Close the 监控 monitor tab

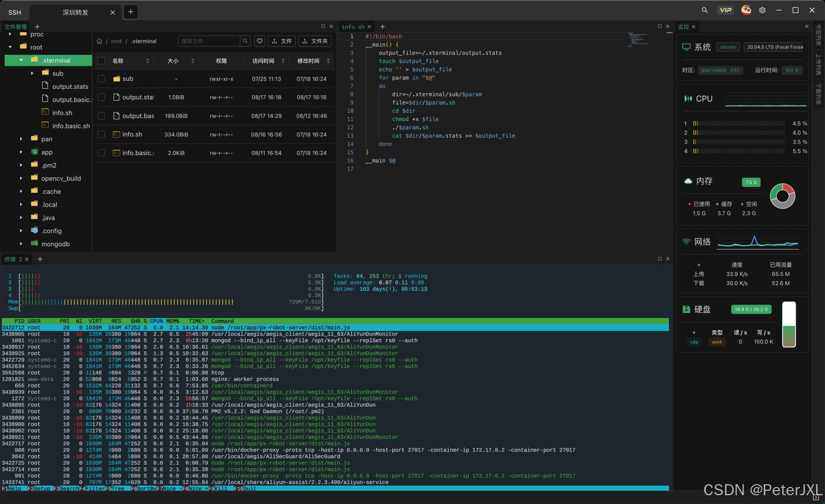(694, 27)
